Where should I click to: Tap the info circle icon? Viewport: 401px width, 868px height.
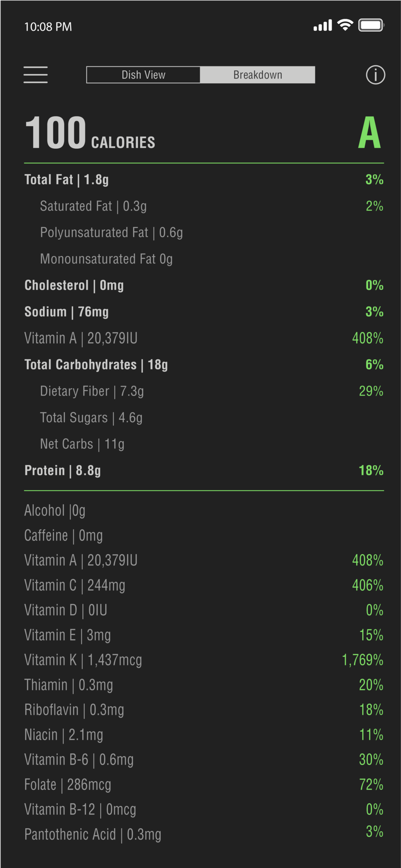(375, 75)
